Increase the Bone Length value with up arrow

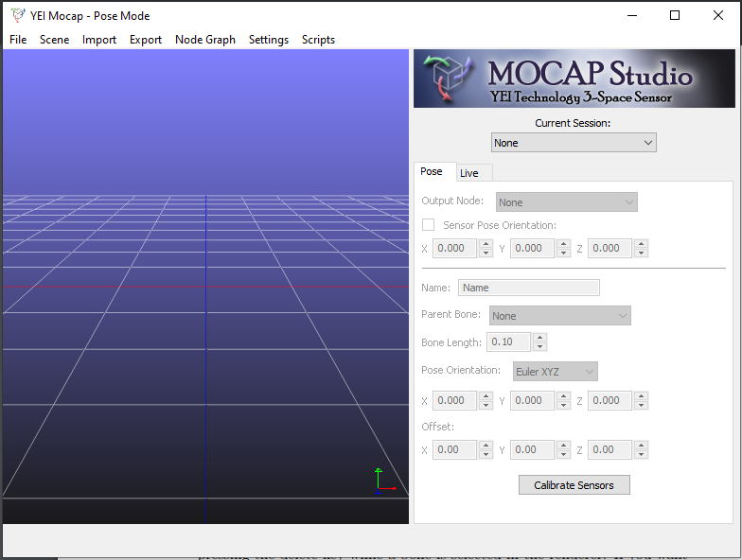(x=539, y=338)
